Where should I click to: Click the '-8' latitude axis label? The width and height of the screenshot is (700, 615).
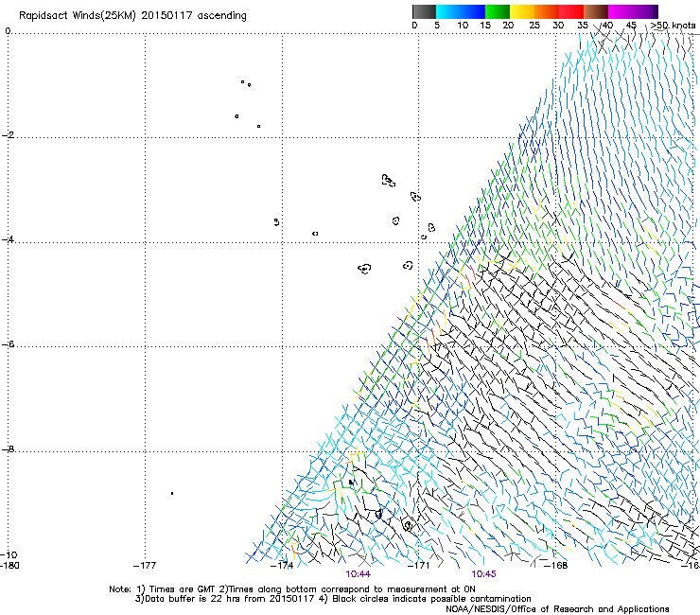pyautogui.click(x=8, y=448)
